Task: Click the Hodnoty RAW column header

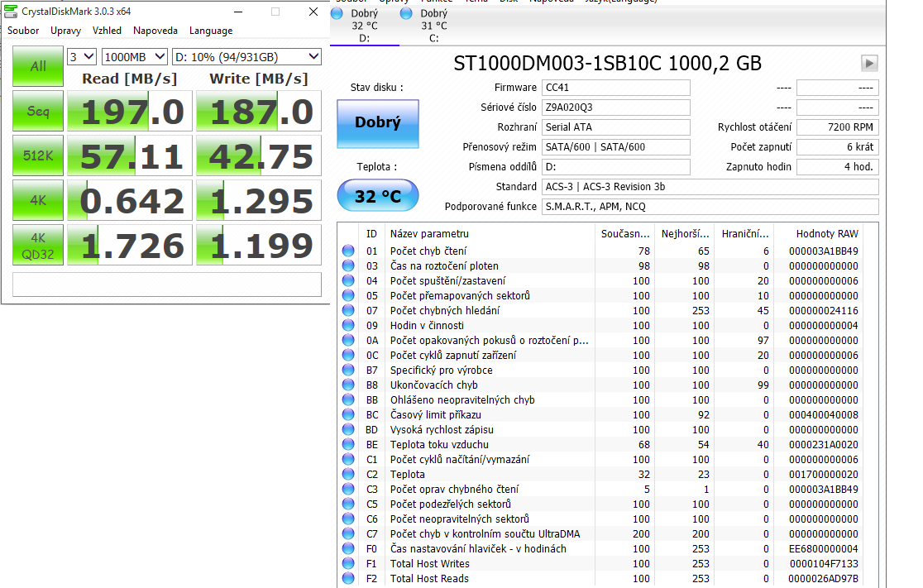Action: click(x=827, y=234)
